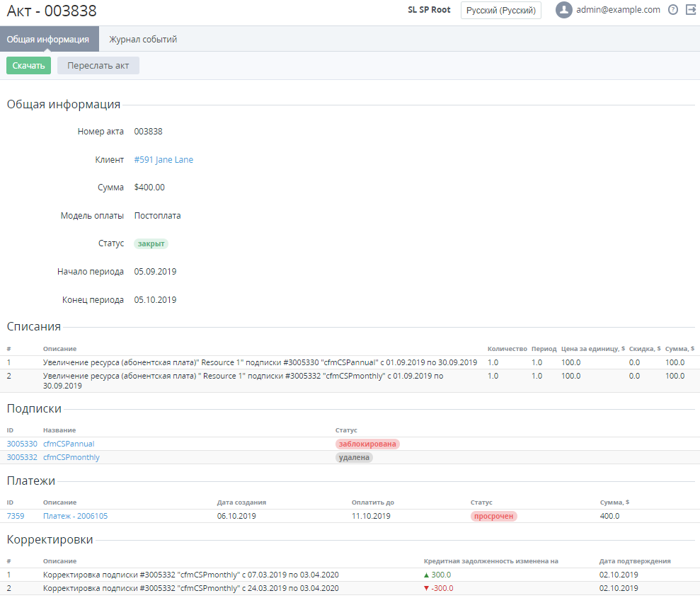Image resolution: width=700 pixels, height=598 pixels.
Task: Click the green up arrow beside 300.0
Action: click(426, 575)
